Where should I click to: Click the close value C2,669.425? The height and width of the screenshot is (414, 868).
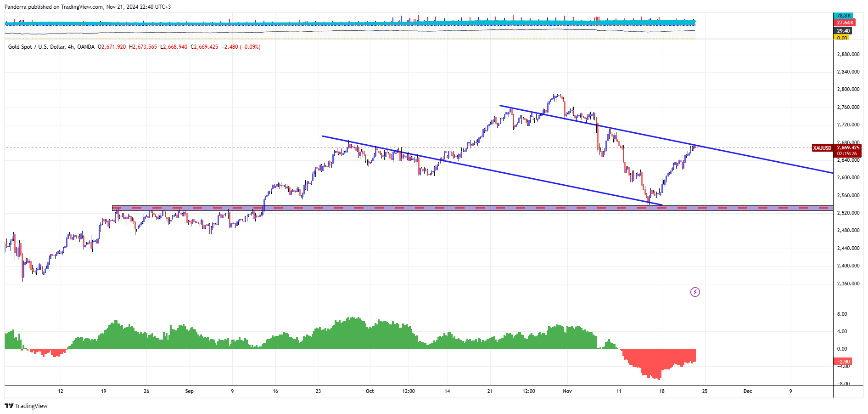[205, 47]
